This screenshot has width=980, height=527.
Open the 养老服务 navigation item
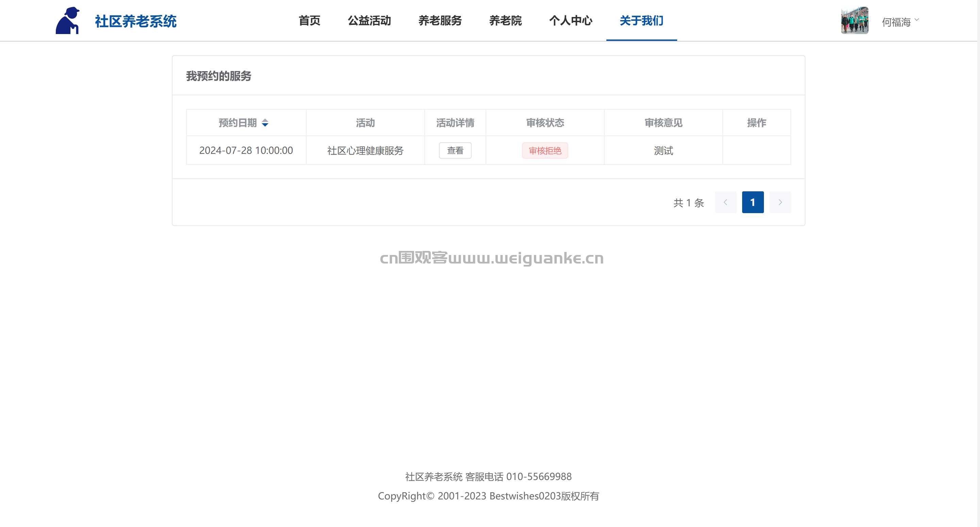[x=440, y=20]
